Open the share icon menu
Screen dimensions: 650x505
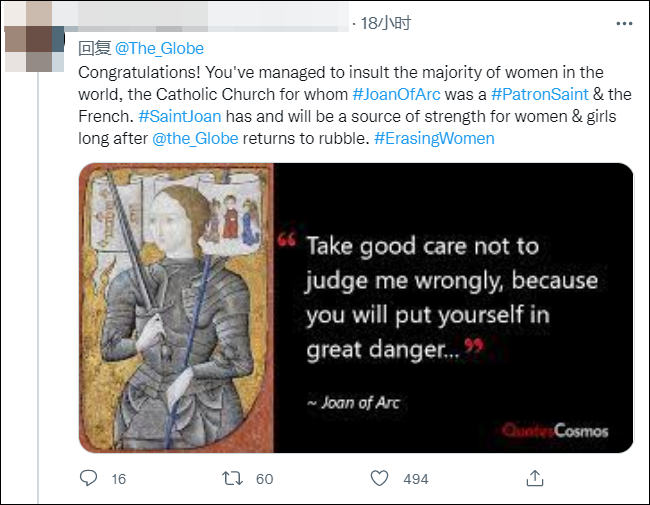pos(535,478)
